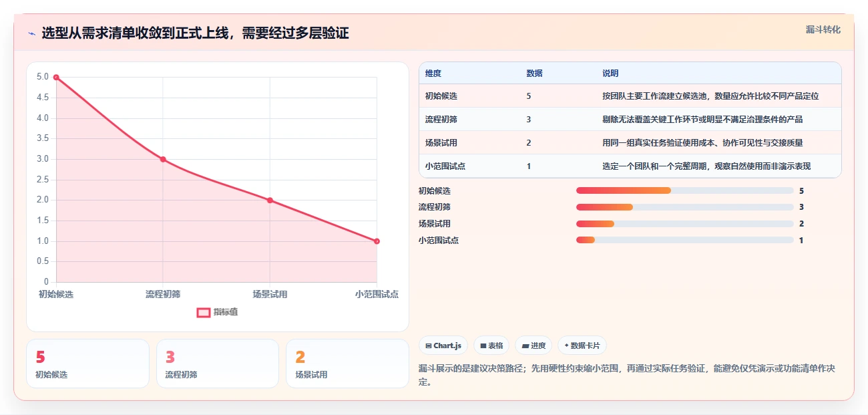
Task: Click the 0.5 tick on the y-axis
Action: (x=43, y=261)
